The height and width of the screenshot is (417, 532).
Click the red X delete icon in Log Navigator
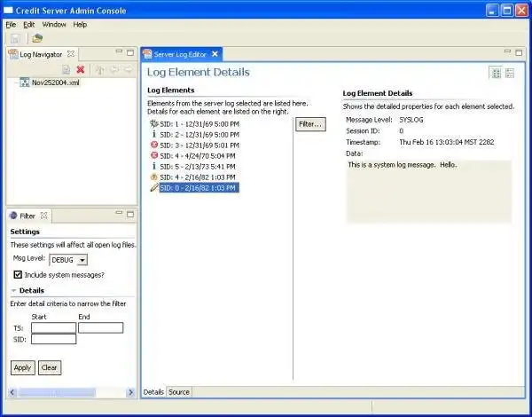point(81,69)
